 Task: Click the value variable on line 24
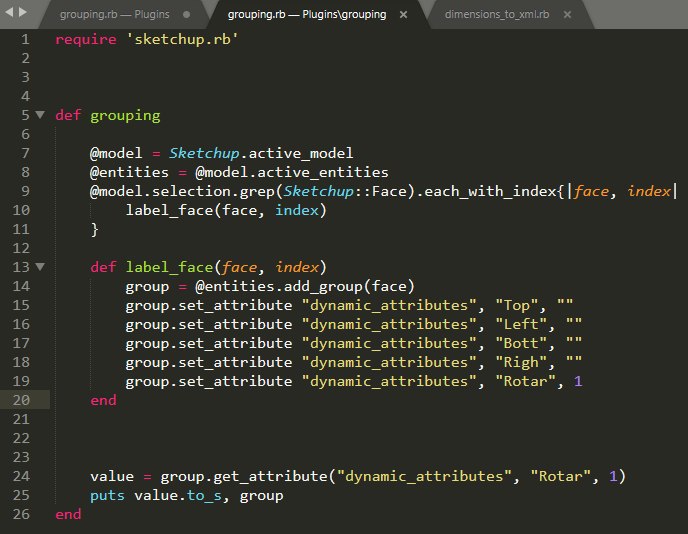tap(112, 476)
